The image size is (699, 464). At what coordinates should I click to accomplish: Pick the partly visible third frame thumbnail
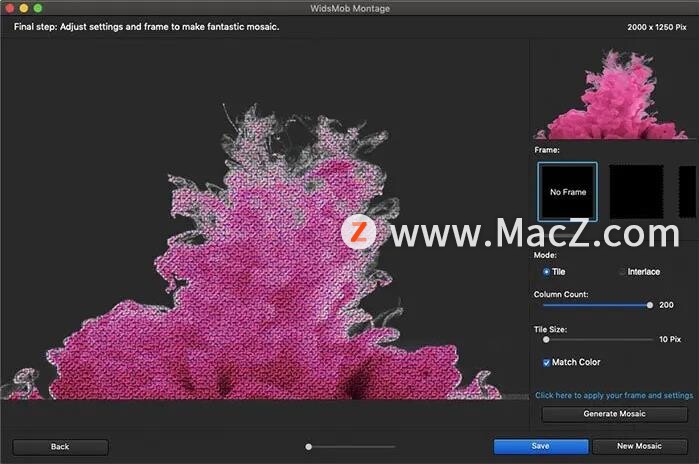687,192
